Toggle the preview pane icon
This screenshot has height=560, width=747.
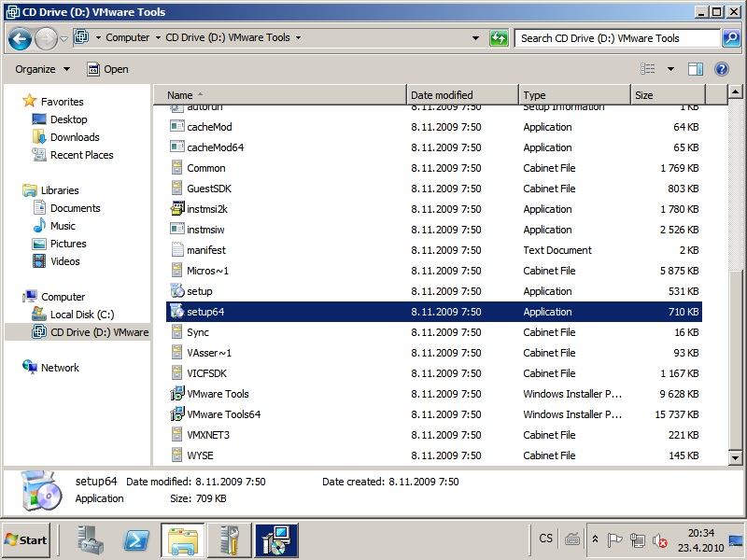point(695,69)
